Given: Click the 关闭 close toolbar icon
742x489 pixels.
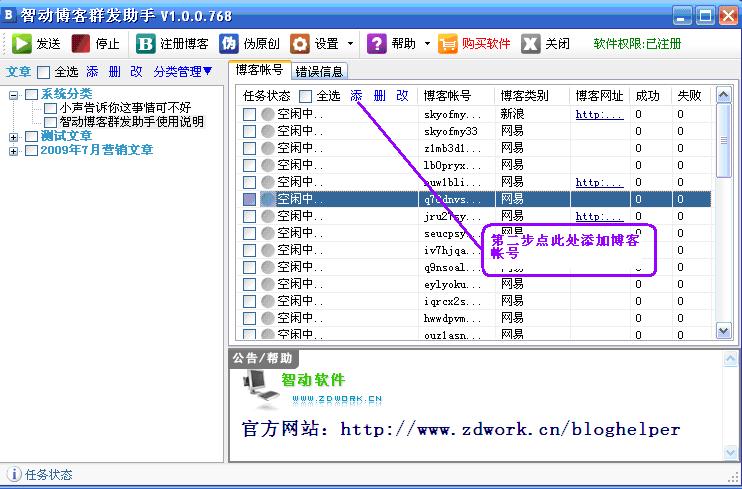Looking at the screenshot, I should point(531,44).
